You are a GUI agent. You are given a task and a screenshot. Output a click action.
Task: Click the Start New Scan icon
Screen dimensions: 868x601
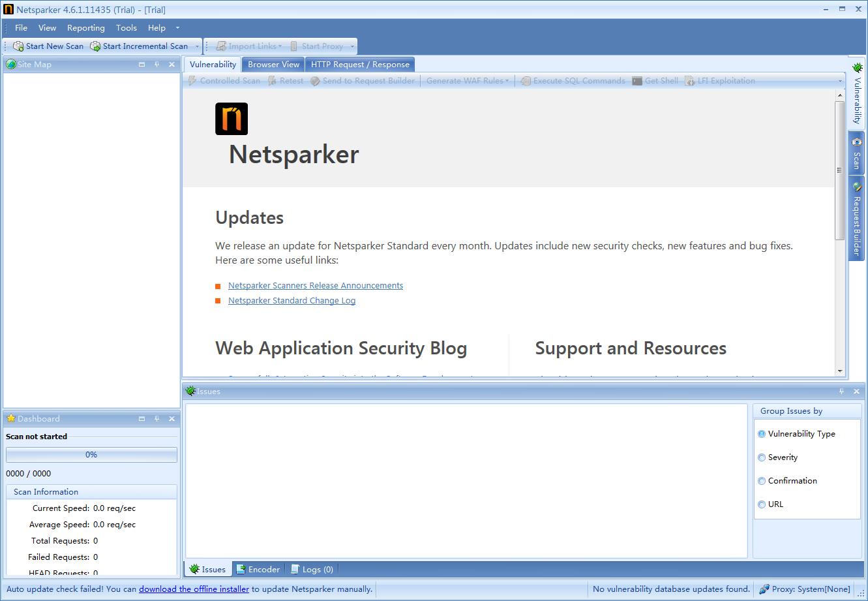click(18, 46)
